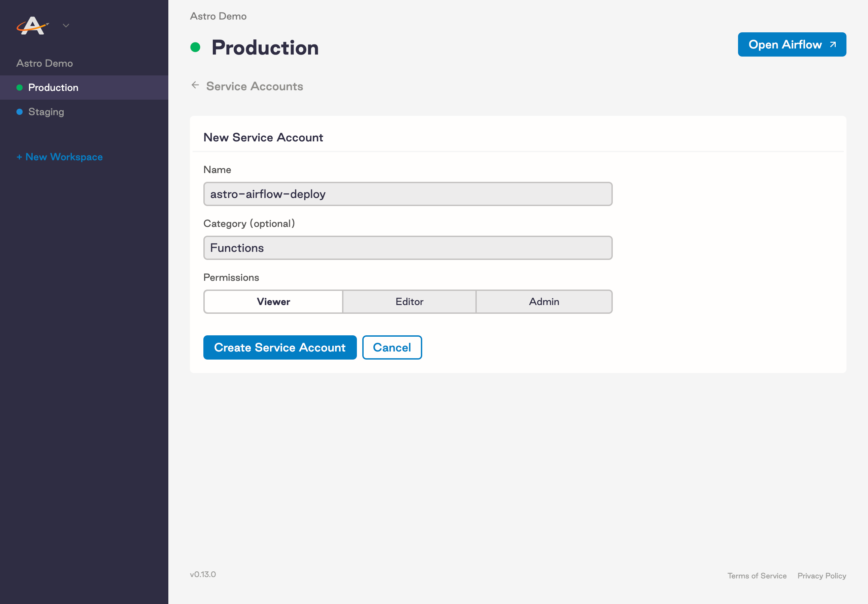Select Production in the sidebar
Screen dimensions: 868x604
[x=53, y=87]
